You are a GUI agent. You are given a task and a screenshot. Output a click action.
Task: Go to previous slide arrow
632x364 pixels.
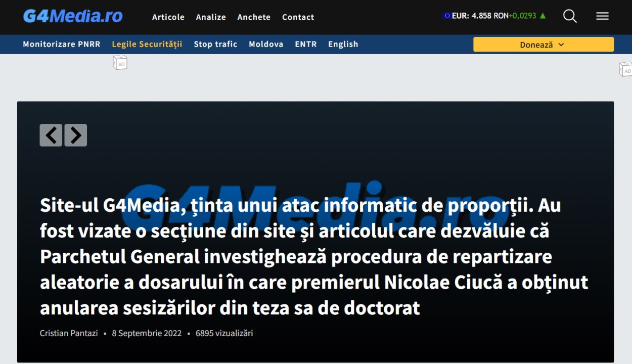point(51,135)
